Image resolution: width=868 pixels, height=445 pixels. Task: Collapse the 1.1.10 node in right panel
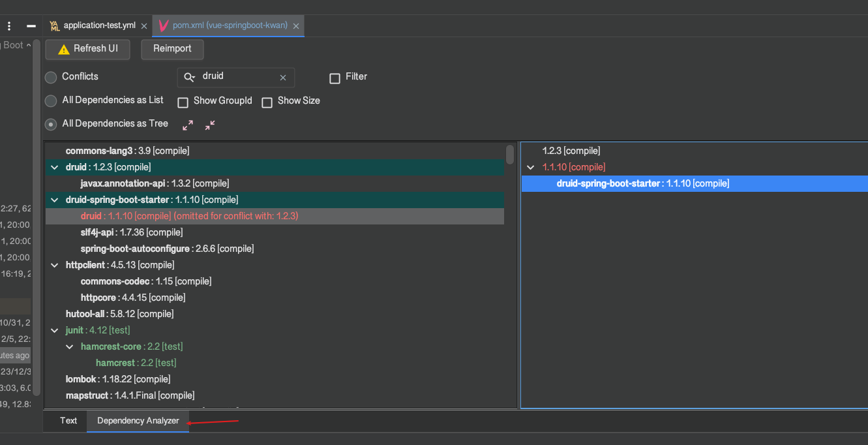click(531, 168)
